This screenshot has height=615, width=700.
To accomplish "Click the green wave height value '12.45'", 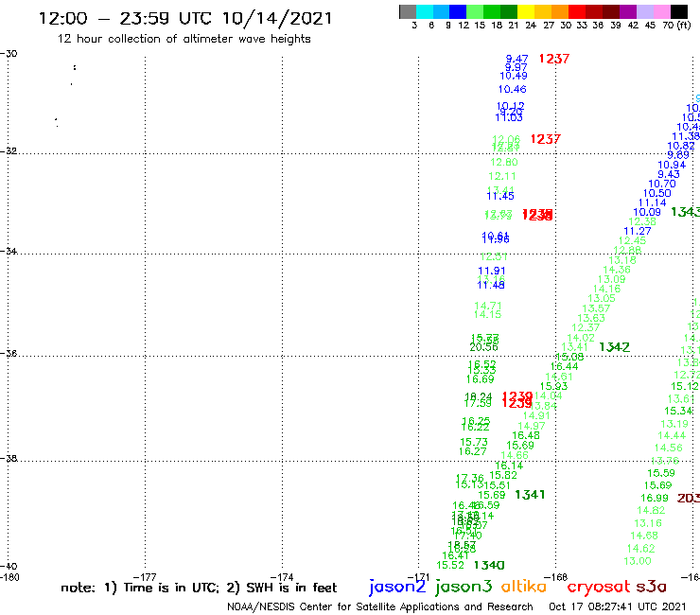I will [x=632, y=240].
